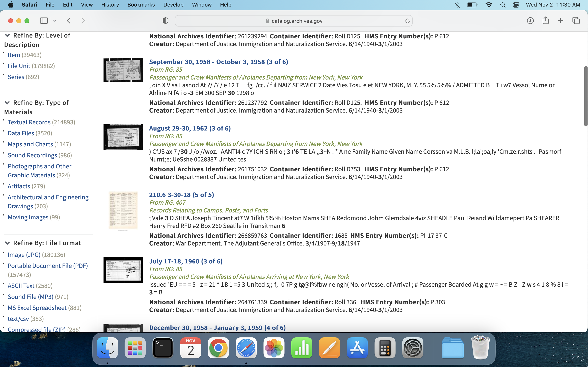Open a new tab with the plus icon
The image size is (588, 367).
[560, 21]
